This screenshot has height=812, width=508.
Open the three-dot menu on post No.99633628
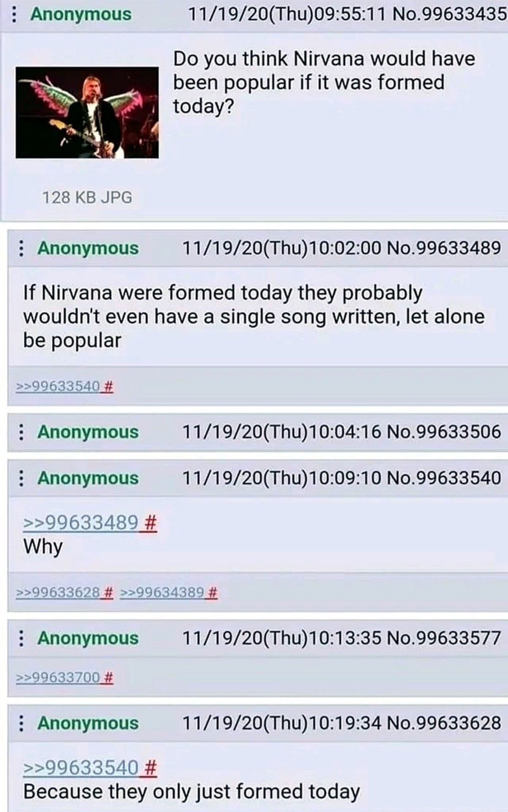pyautogui.click(x=22, y=723)
